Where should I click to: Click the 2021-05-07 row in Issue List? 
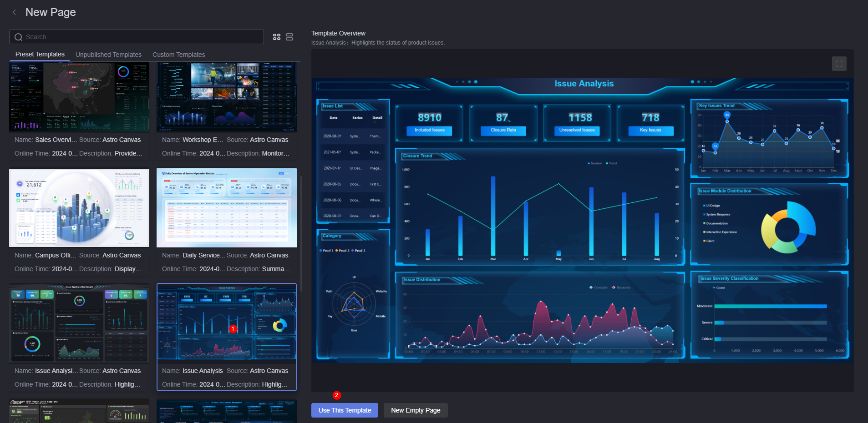click(353, 152)
